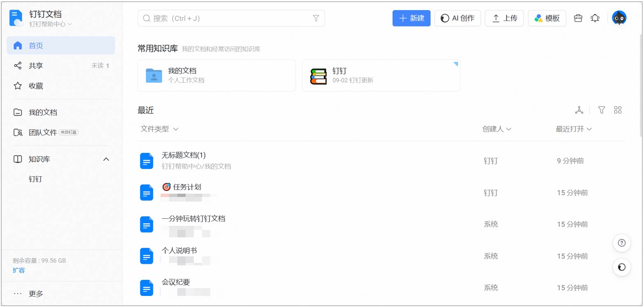
Task: Click the path 钉钉帮助中心/我的文档
Action: (196, 166)
